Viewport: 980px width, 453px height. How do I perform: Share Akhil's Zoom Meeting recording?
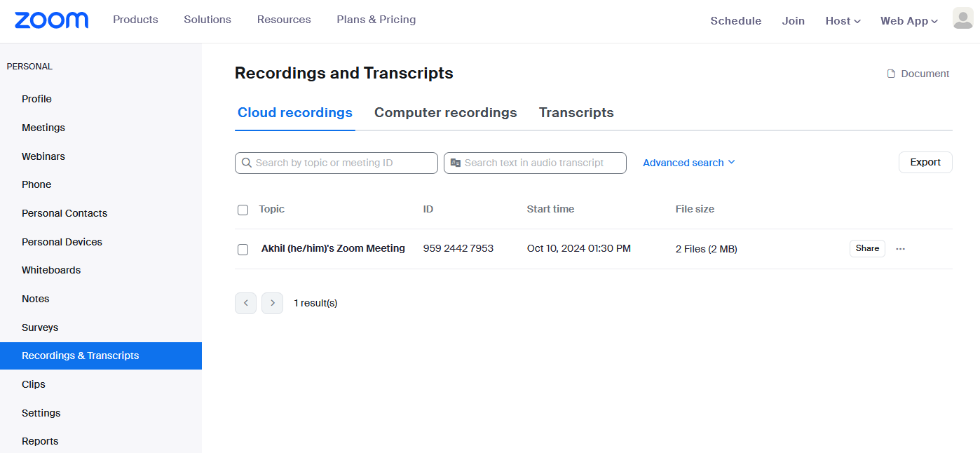[x=867, y=248]
